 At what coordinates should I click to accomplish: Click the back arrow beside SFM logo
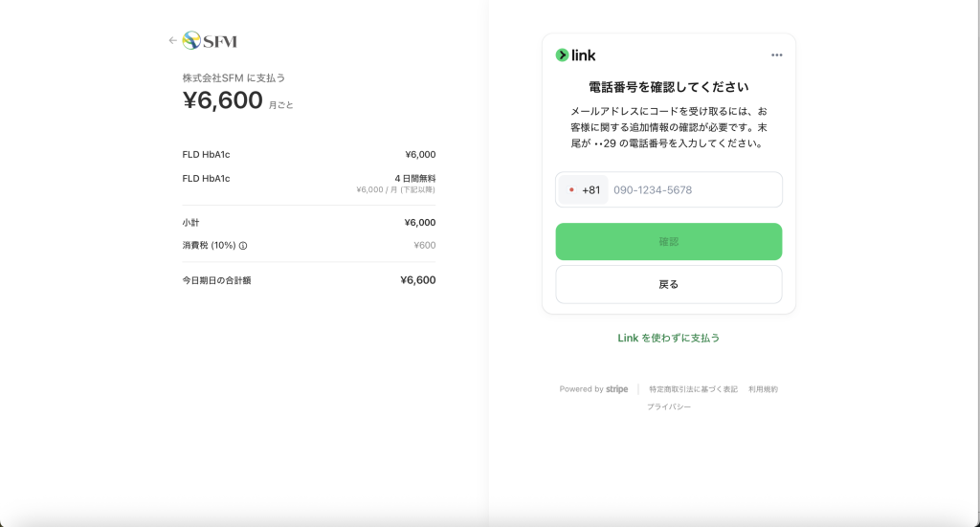172,41
